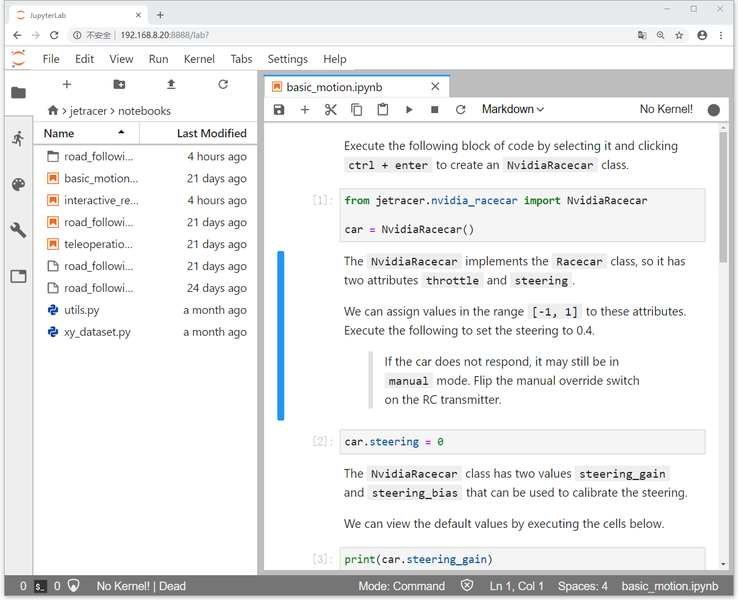Open the Edit menu
The width and height of the screenshot is (738, 600).
coord(84,59)
